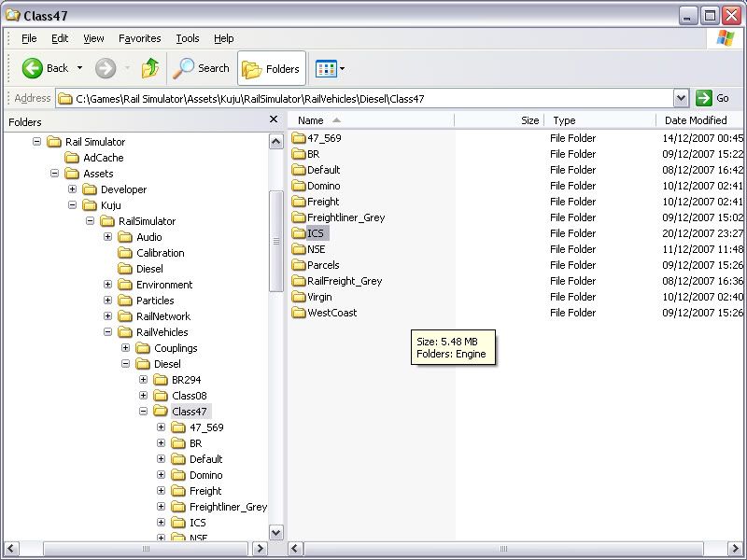747x560 pixels.
Task: Select the Freight folder icon in file list
Action: (299, 202)
